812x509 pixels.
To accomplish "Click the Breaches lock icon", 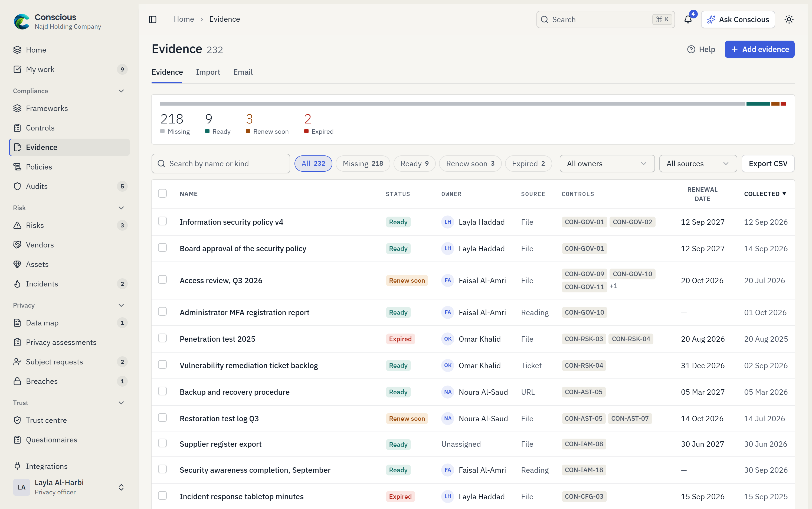I will [x=17, y=382].
